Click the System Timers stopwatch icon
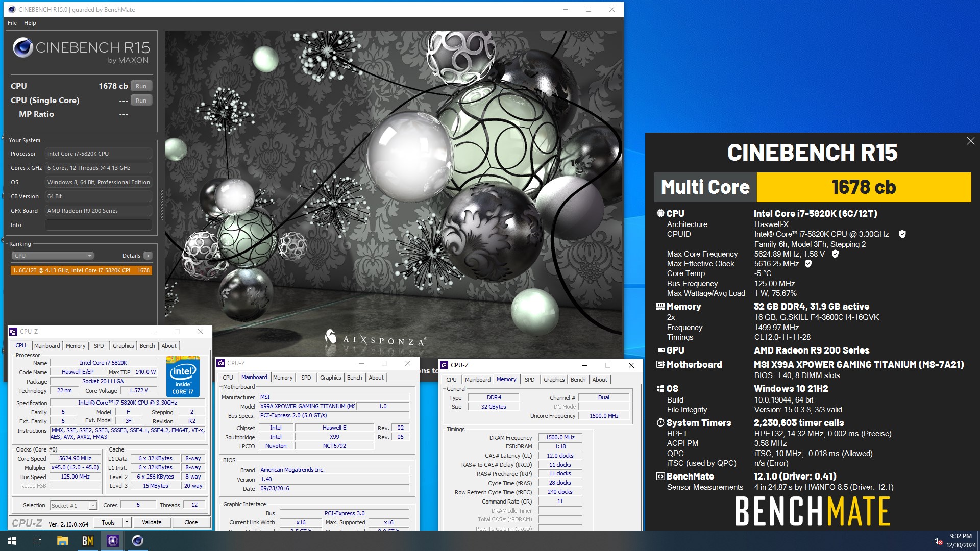 pos(660,422)
